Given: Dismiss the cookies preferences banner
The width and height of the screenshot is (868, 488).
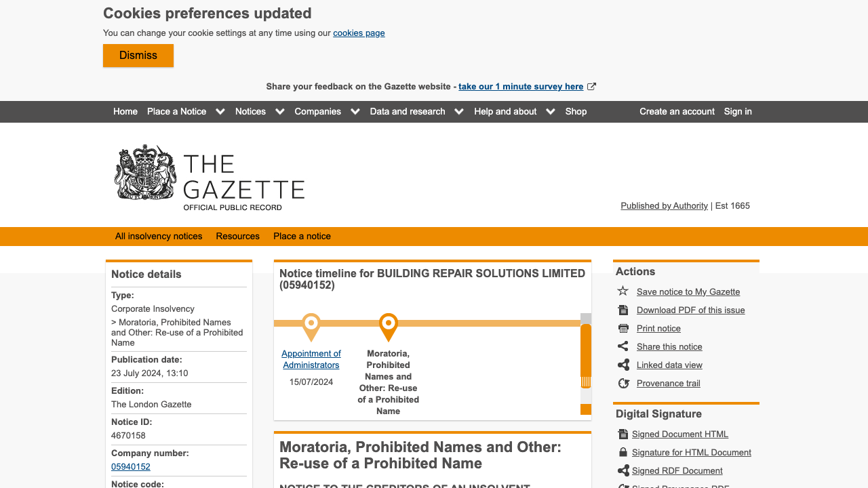Looking at the screenshot, I should (x=138, y=56).
